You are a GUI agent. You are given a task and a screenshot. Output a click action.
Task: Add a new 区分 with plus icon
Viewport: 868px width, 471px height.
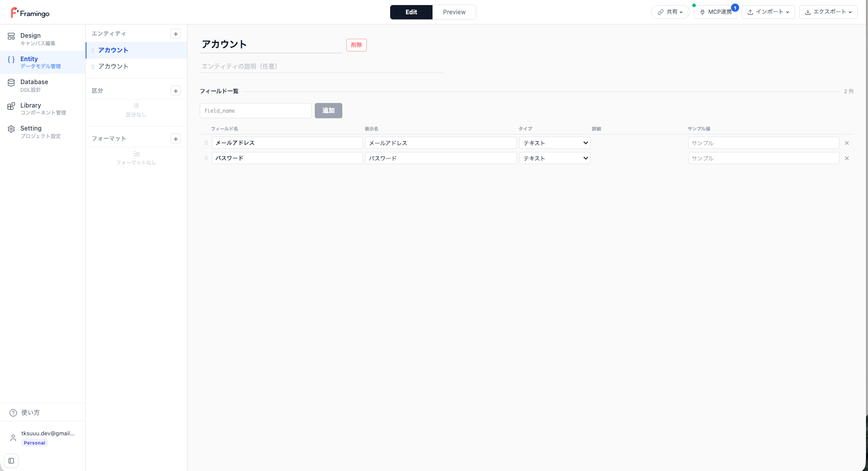(176, 91)
